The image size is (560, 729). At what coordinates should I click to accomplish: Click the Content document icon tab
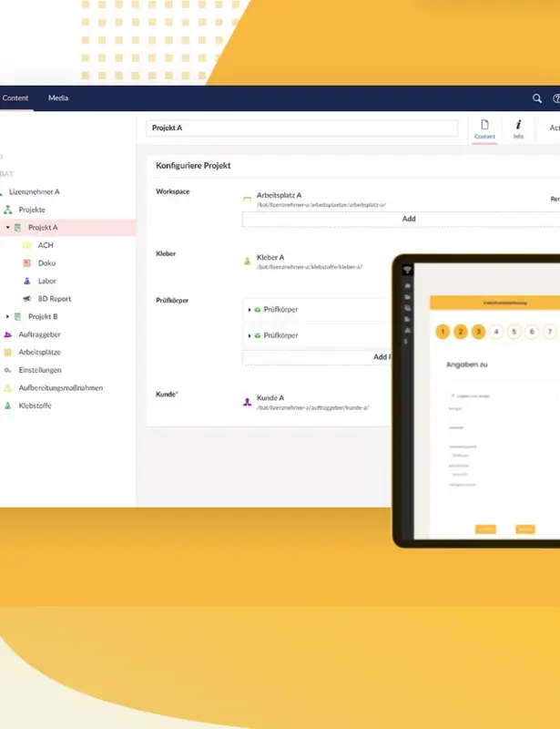coord(484,128)
